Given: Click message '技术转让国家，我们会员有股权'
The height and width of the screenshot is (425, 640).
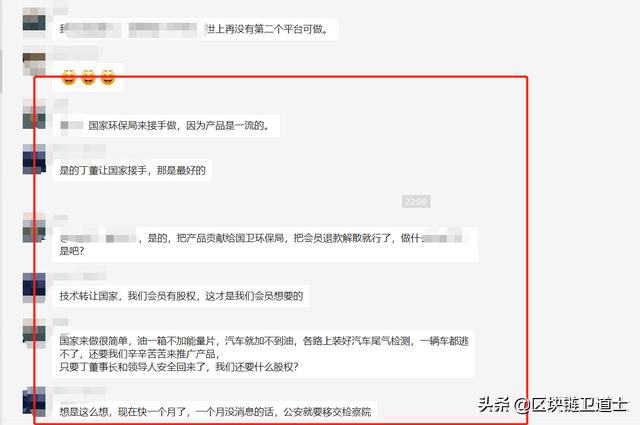Looking at the screenshot, I should click(181, 296).
